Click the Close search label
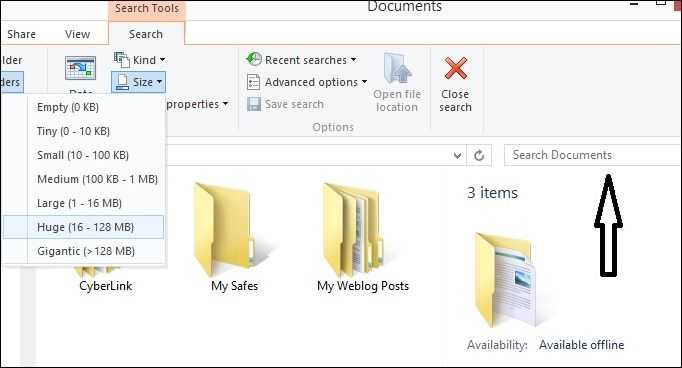This screenshot has width=682, height=368. click(455, 100)
